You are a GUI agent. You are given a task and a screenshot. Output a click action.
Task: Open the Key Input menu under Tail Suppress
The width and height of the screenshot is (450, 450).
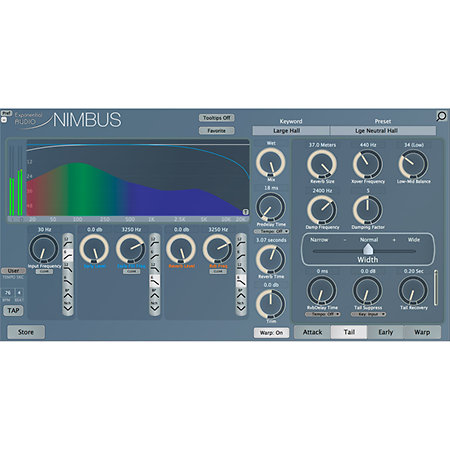[368, 314]
